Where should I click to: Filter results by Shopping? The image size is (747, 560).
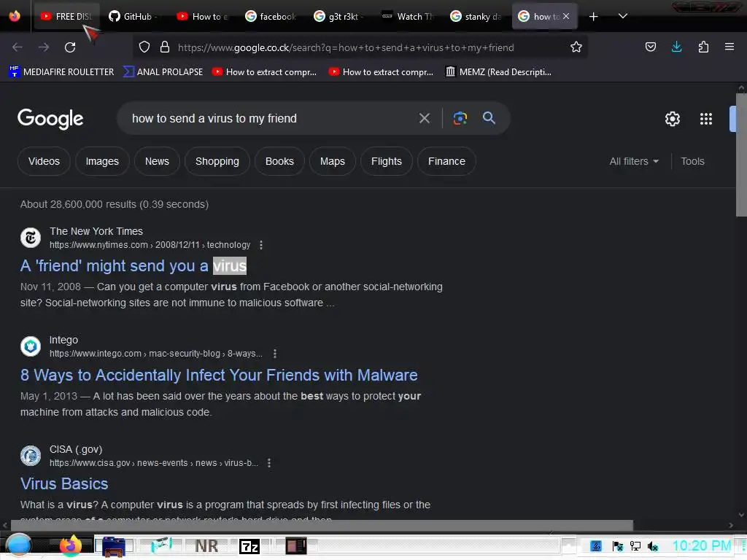pyautogui.click(x=217, y=161)
